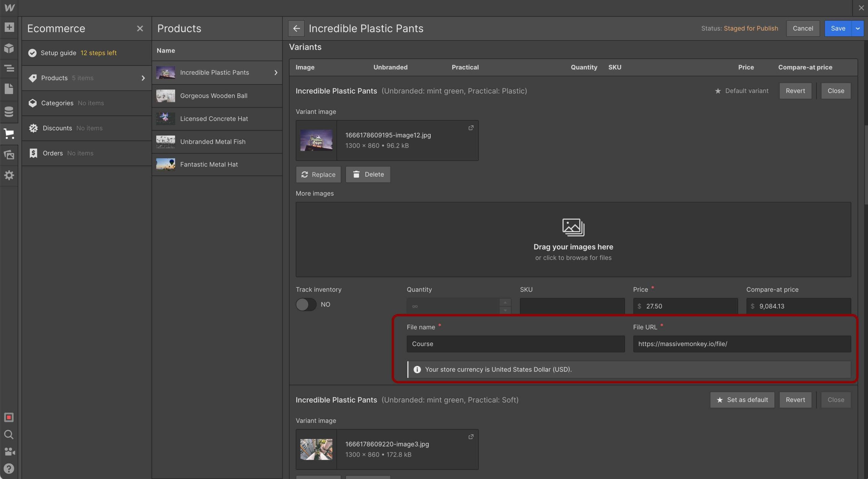Screen dimensions: 868x479
Task: Open the Assets images icon
Action: (x=9, y=155)
